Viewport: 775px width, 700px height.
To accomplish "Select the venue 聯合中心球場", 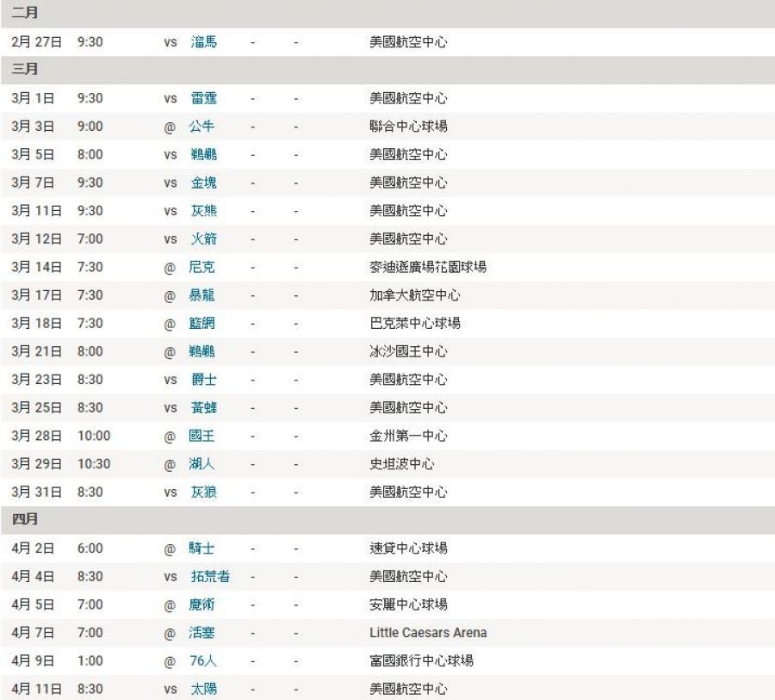I will point(408,127).
